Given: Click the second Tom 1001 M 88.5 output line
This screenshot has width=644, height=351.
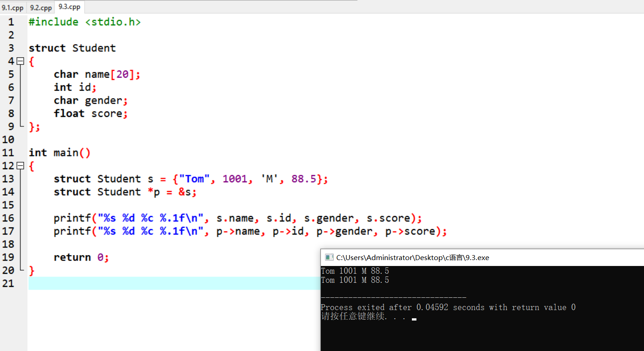Looking at the screenshot, I should pos(355,280).
